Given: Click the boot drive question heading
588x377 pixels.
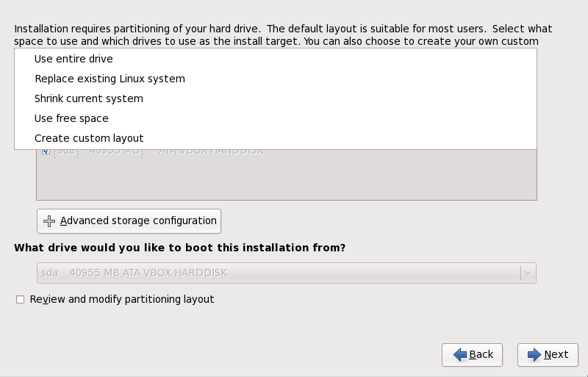Looking at the screenshot, I should (x=179, y=248).
